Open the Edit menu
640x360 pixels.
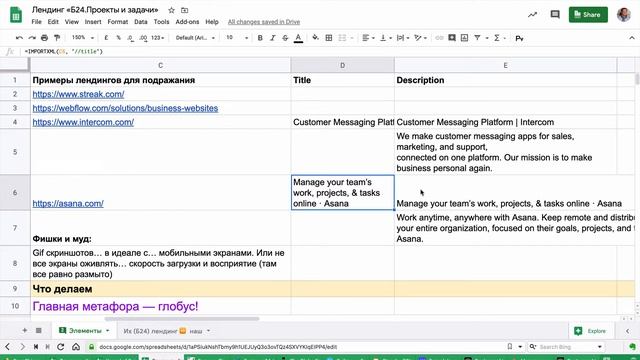click(x=53, y=22)
